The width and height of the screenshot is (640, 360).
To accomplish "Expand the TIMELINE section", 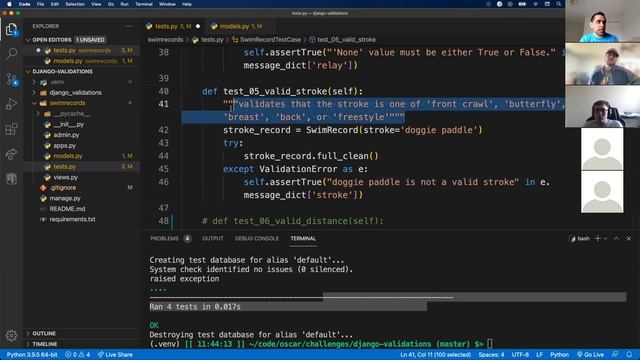I will pyautogui.click(x=82, y=344).
